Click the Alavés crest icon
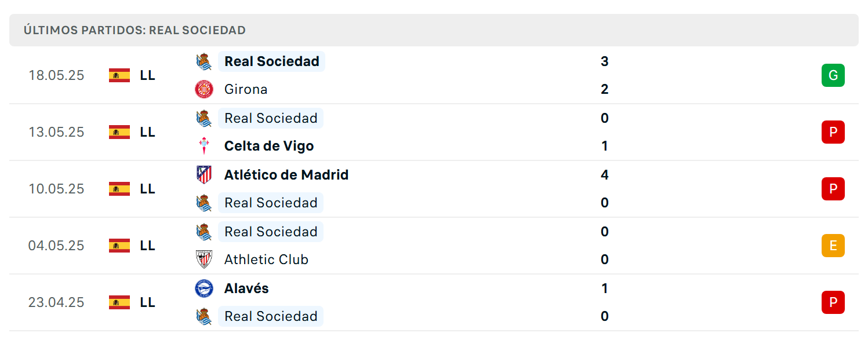The height and width of the screenshot is (340, 868). (204, 288)
